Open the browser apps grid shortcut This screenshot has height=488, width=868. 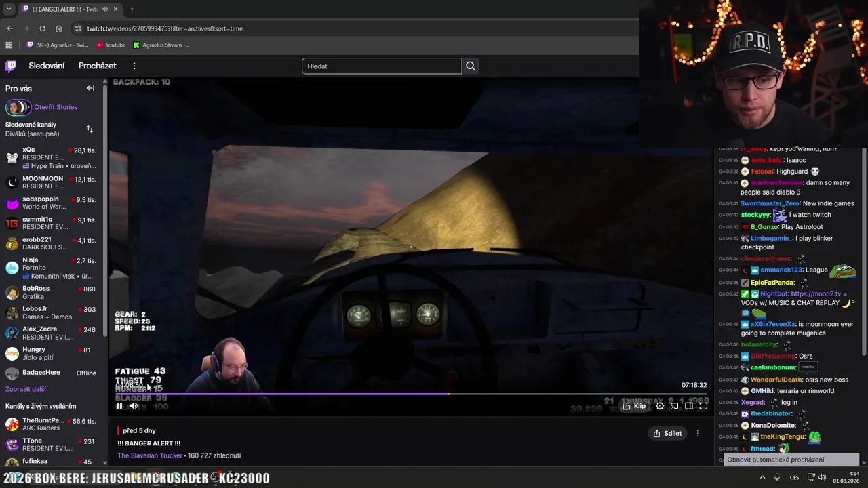coord(9,45)
